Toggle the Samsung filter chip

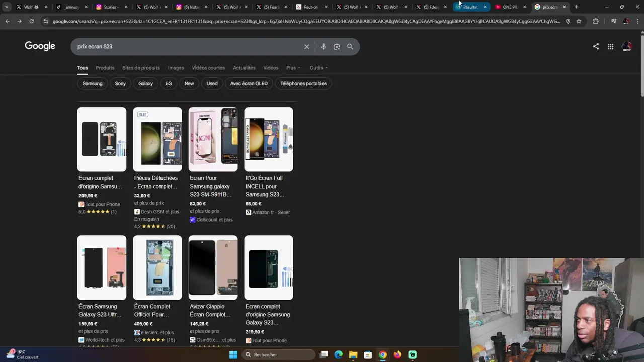point(92,83)
